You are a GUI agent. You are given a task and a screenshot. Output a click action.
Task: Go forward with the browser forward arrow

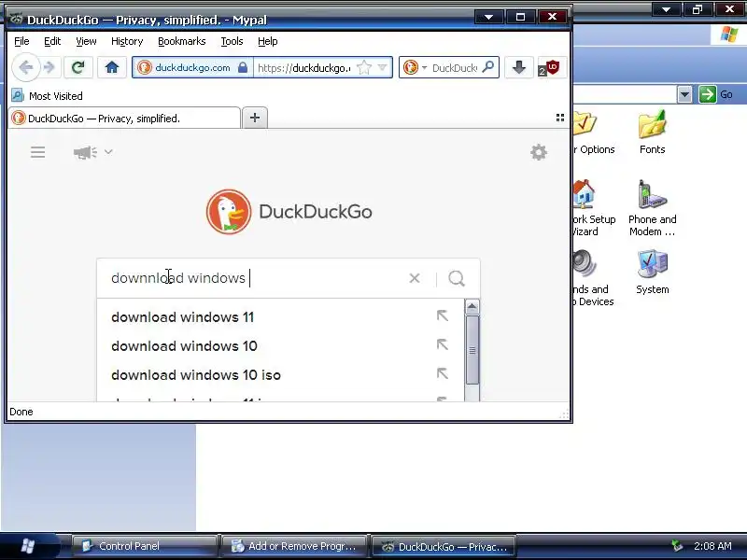tap(49, 67)
